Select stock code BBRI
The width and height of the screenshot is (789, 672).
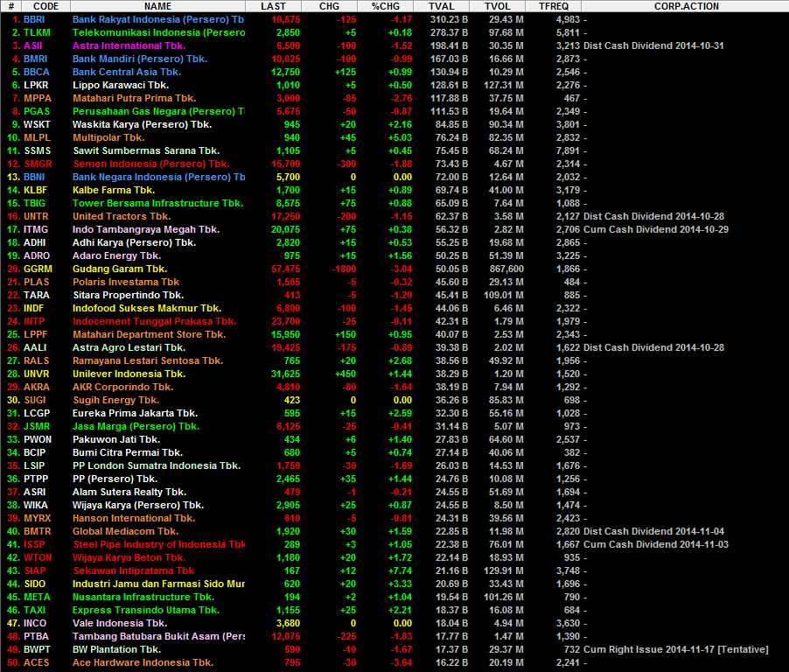[x=34, y=19]
